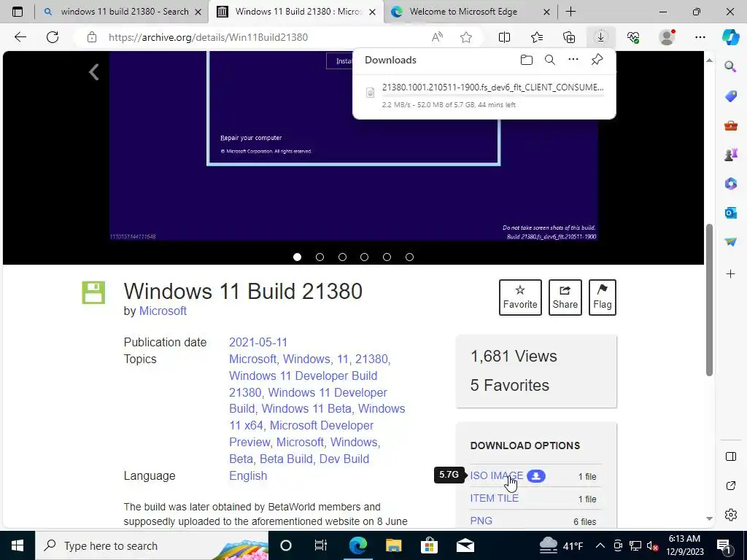Flag this item

pyautogui.click(x=602, y=297)
